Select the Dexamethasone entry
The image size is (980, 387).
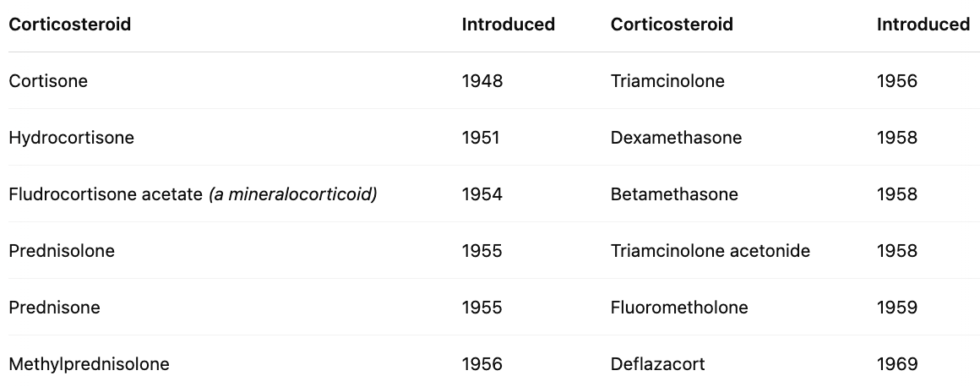676,138
